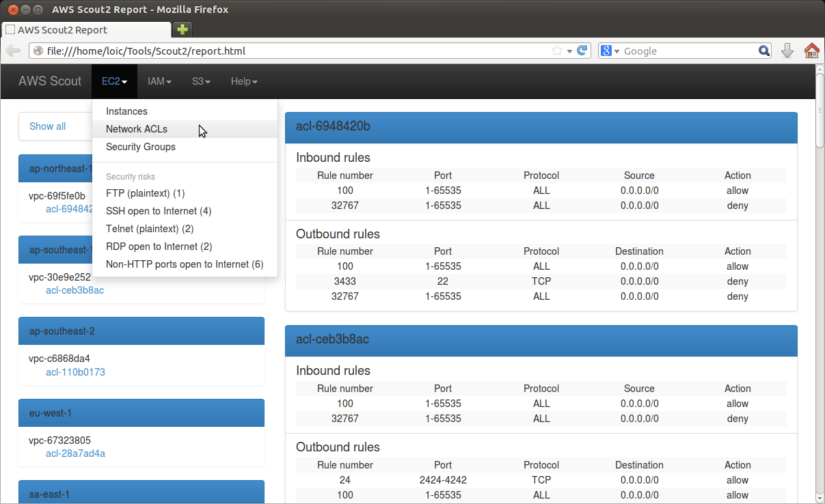Screen dimensions: 825x504
Task: Click vpc-30e9e252 in the sidebar
Action: (x=59, y=277)
